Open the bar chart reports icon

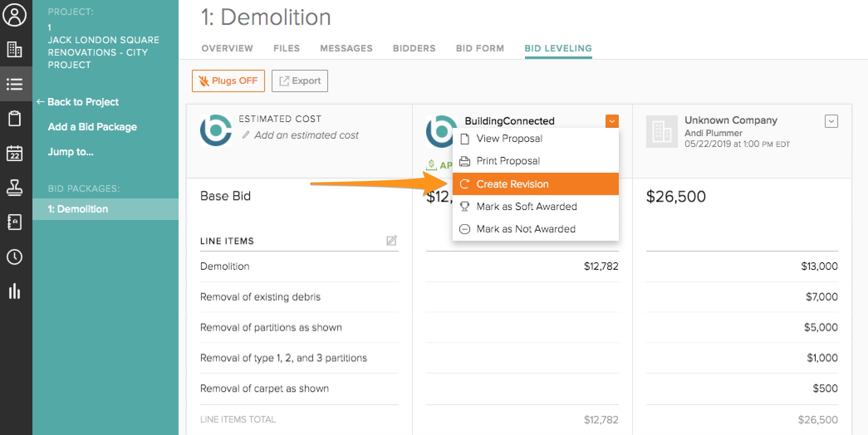pyautogui.click(x=15, y=291)
